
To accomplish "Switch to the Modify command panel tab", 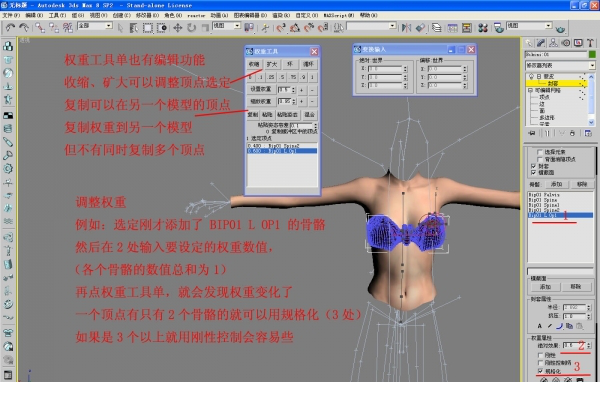I will pyautogui.click(x=541, y=43).
